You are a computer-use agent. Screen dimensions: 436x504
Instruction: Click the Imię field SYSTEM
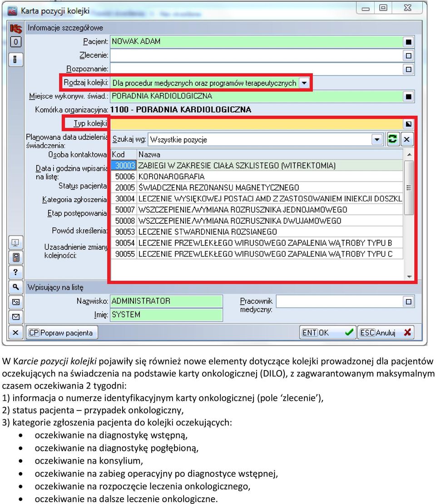click(167, 315)
